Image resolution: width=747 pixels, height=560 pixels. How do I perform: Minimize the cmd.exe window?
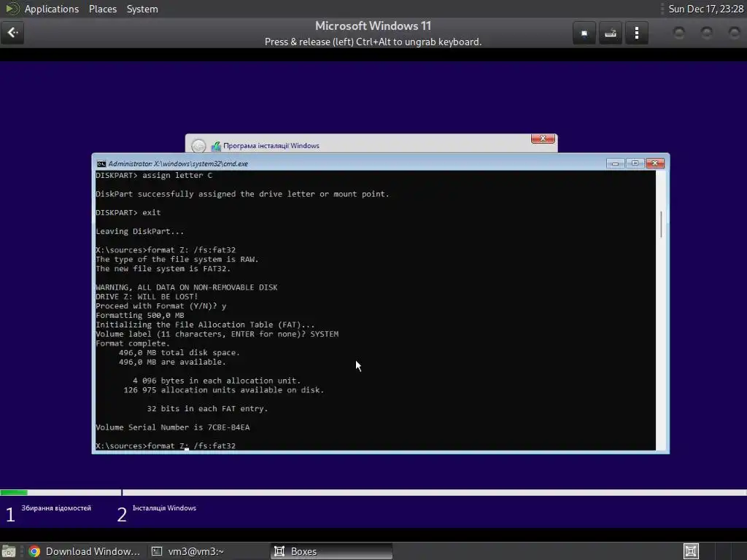pos(615,163)
